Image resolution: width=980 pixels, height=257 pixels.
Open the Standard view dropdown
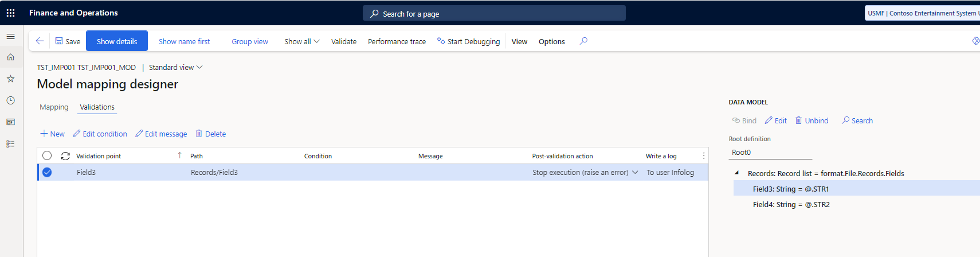click(x=175, y=67)
